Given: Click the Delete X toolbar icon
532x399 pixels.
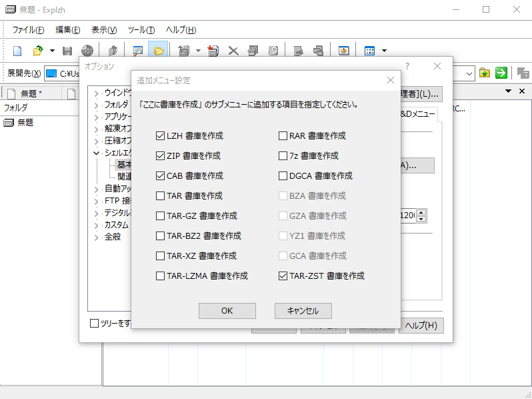Looking at the screenshot, I should pyautogui.click(x=233, y=51).
